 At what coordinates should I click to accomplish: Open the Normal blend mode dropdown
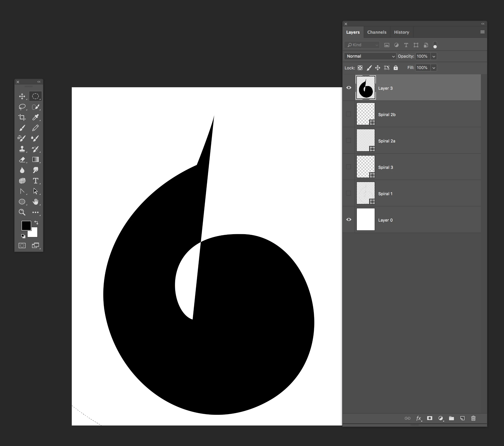coord(370,56)
